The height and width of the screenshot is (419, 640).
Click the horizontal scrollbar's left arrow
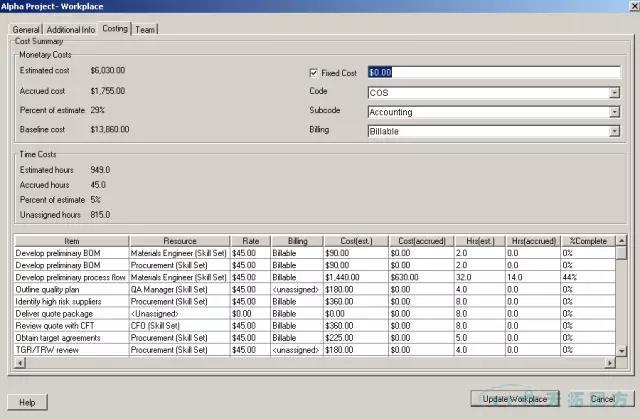[x=18, y=364]
